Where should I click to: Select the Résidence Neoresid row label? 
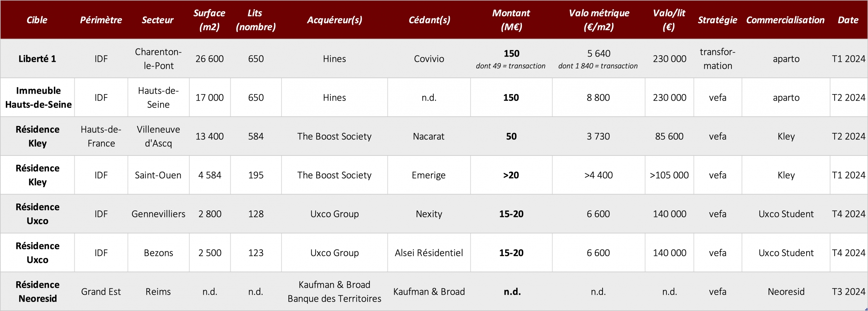38,292
